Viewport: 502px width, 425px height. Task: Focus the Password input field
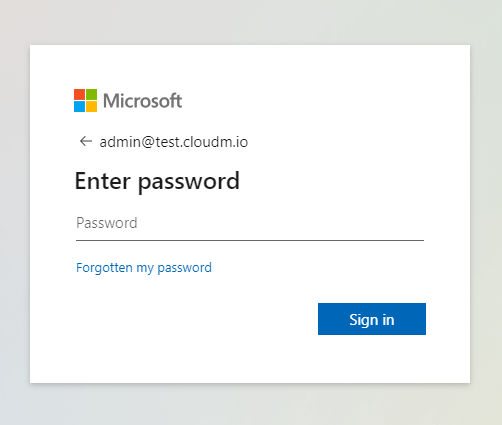pos(250,223)
